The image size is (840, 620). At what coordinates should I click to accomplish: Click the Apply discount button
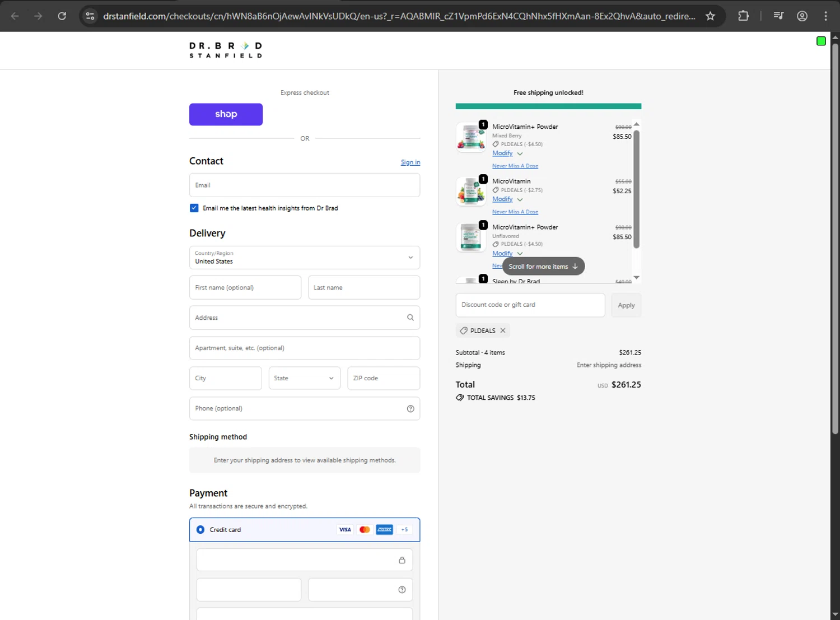point(626,305)
